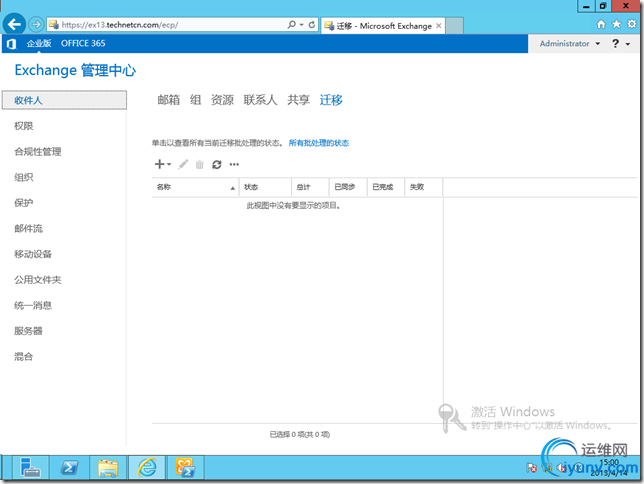Click the Exchange 管理中心 title
This screenshot has width=644, height=484.
point(75,70)
